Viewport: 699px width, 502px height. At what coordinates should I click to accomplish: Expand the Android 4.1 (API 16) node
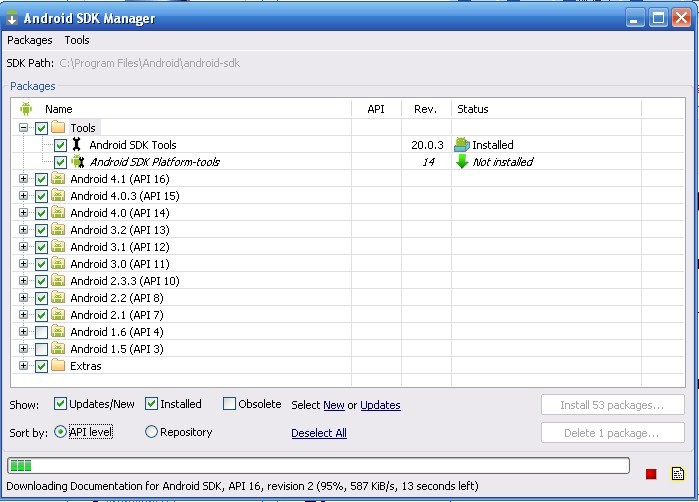click(24, 179)
